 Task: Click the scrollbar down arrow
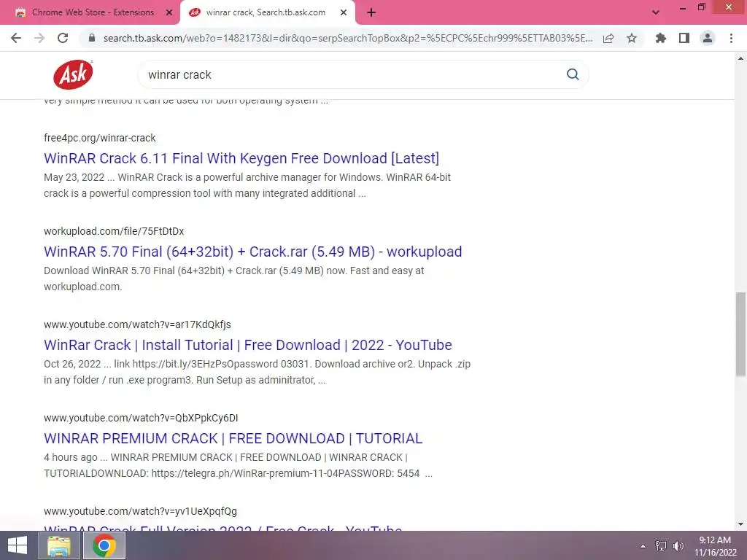tap(740, 524)
